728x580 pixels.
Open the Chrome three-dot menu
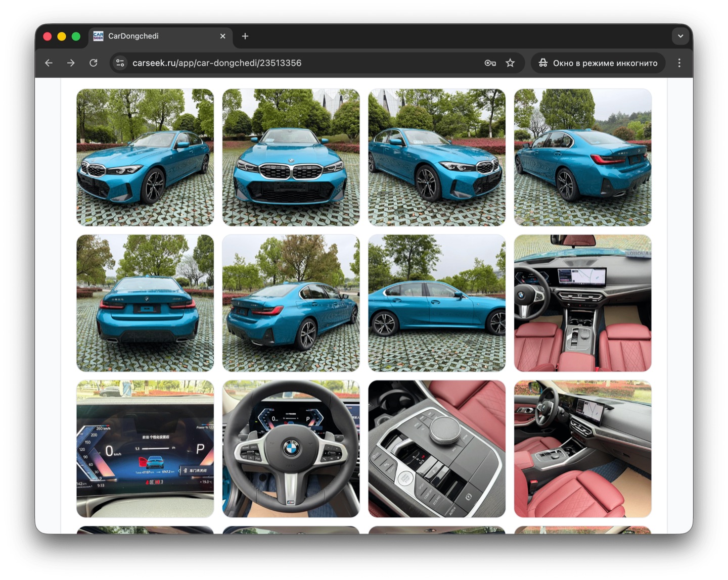(679, 63)
